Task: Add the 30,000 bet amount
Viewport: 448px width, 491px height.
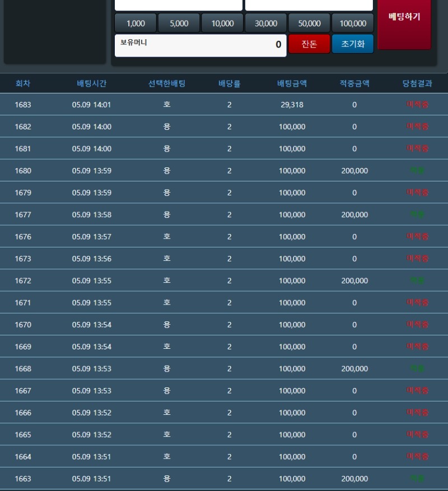Action: click(x=265, y=23)
